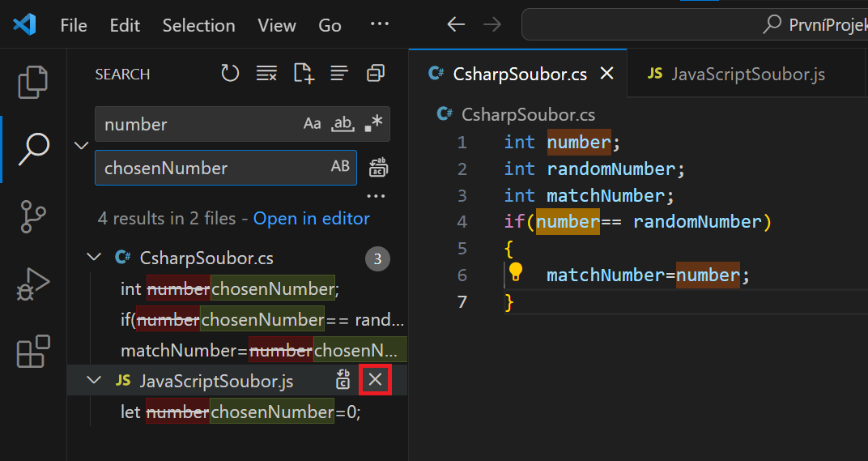The width and height of the screenshot is (868, 461).
Task: Toggle Use Regular Expression option
Action: point(373,124)
